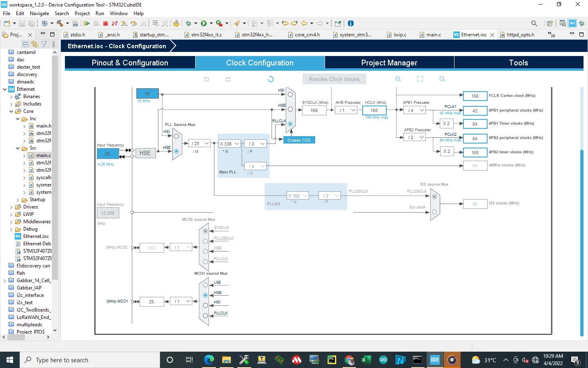Viewport: 588px width, 368px height.
Task: Zoom in on the clock diagram
Action: (398, 79)
